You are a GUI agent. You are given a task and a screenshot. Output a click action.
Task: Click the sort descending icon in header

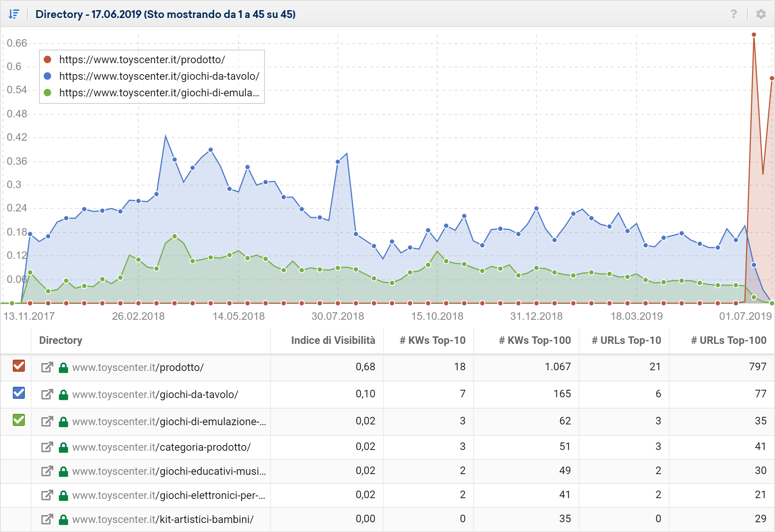(x=14, y=14)
